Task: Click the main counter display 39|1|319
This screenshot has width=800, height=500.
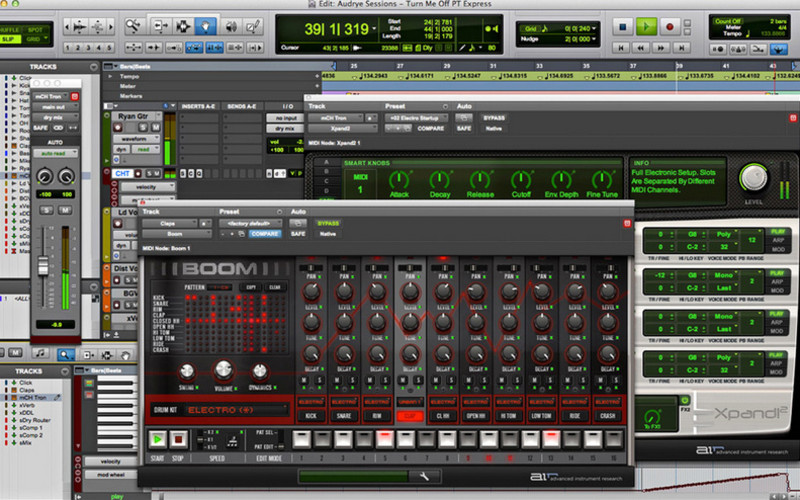Action: 337,29
